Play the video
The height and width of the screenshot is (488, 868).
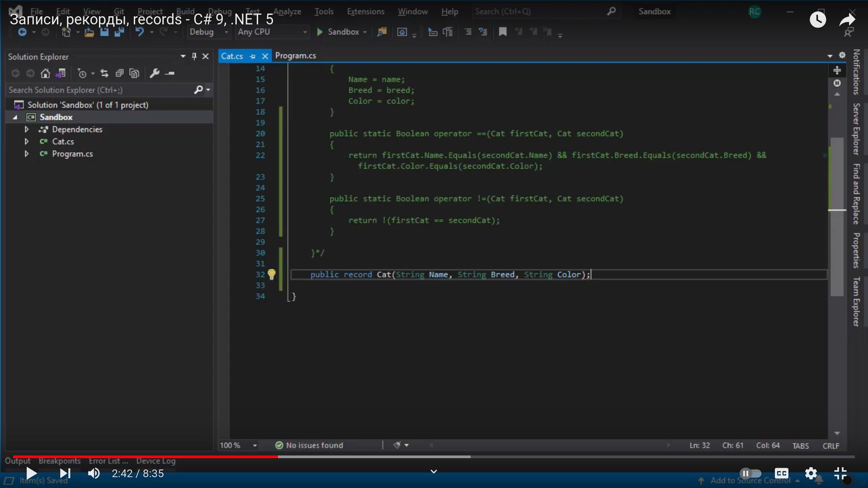pos(31,473)
